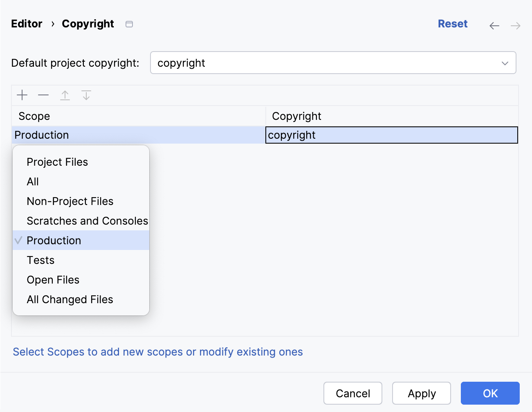Confirm changes with OK
This screenshot has height=412, width=532.
[490, 393]
